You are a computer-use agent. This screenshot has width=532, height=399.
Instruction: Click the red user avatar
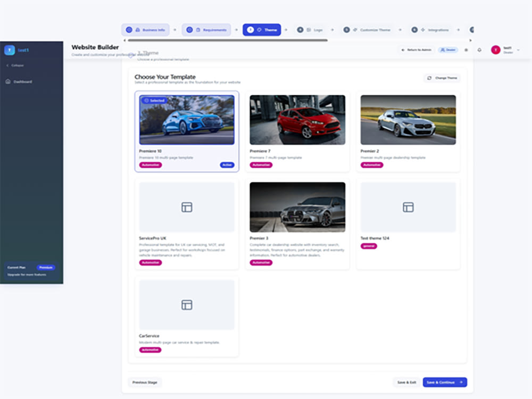click(496, 50)
